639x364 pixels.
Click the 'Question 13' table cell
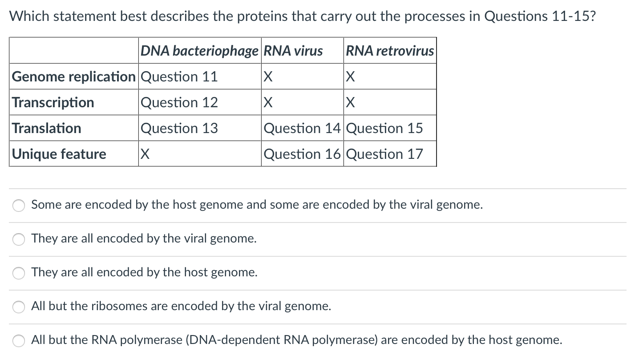[200, 128]
